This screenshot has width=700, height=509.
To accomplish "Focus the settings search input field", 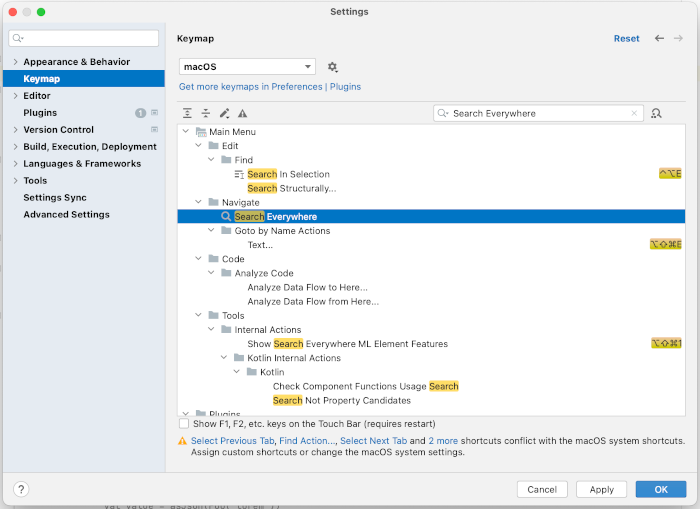I will 83,38.
